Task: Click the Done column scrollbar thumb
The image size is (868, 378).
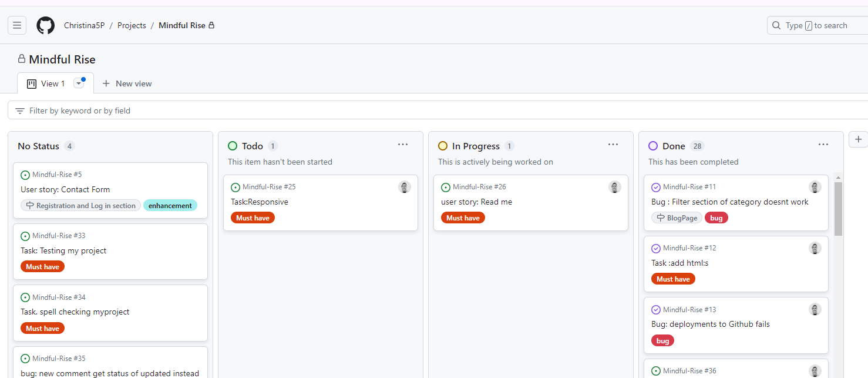Action: pos(838,209)
